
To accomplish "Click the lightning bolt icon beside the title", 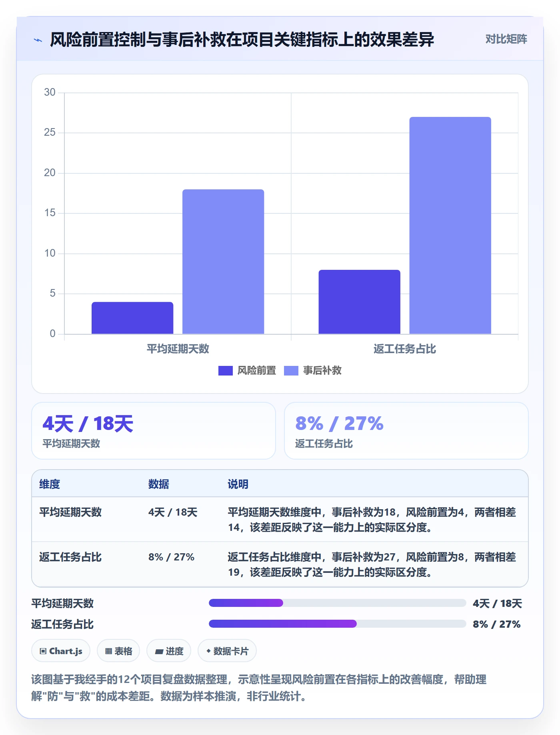I will pos(38,40).
